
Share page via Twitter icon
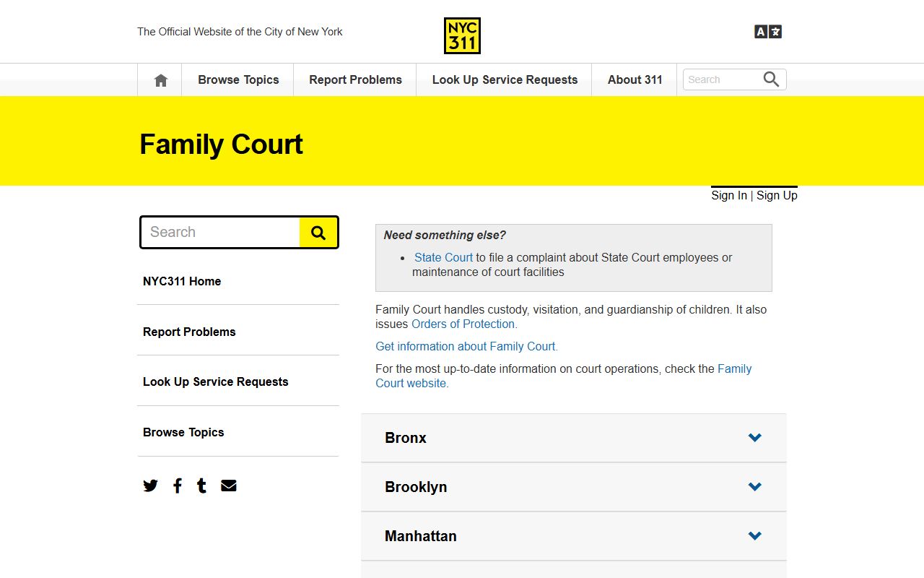pos(150,486)
